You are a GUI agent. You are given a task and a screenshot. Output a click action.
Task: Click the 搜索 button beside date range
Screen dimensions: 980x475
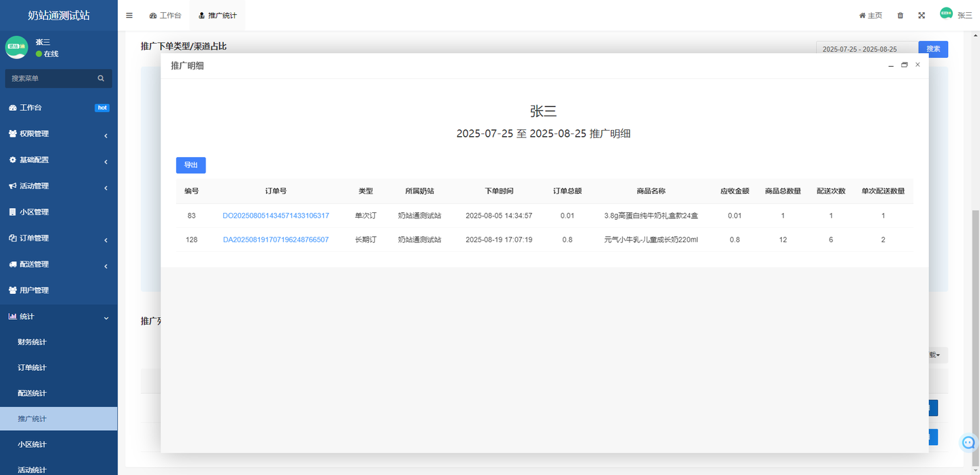(x=933, y=49)
